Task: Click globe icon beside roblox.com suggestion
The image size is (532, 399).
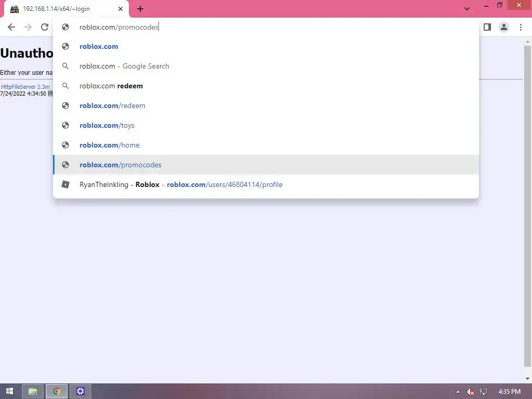Action: point(65,46)
